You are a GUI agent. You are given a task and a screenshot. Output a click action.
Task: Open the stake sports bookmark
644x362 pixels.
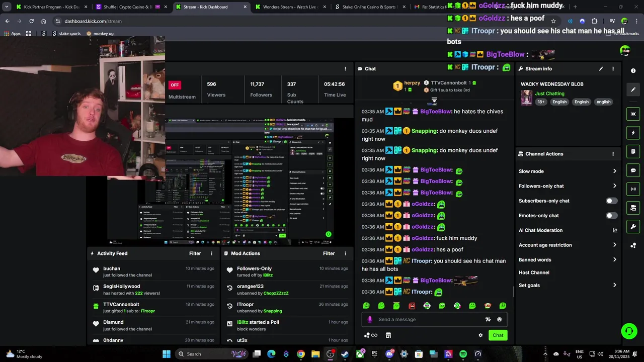pos(65,34)
